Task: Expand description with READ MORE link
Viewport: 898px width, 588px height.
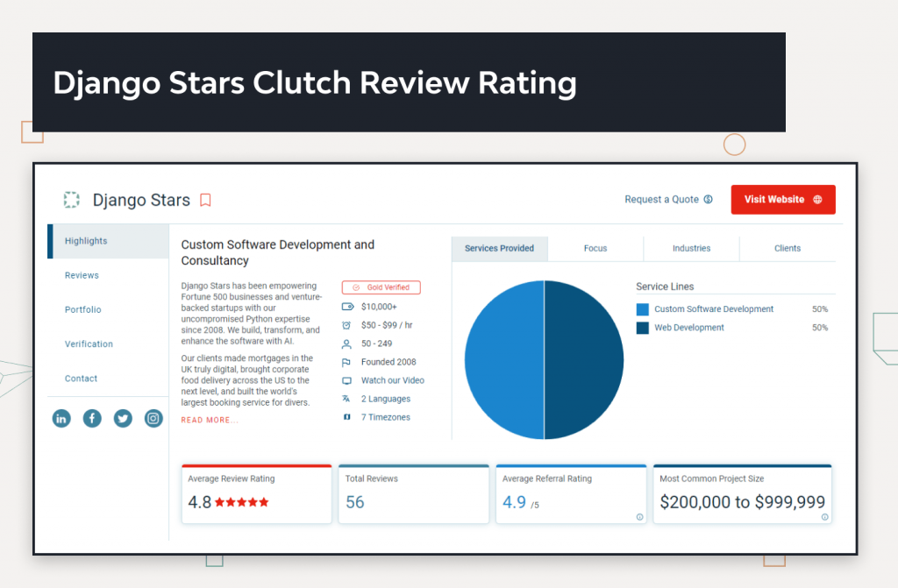Action: (x=209, y=421)
